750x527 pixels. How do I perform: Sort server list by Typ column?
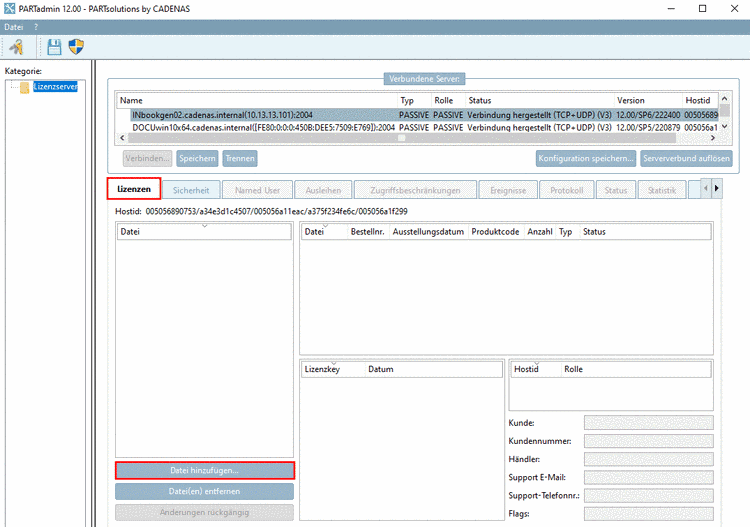click(415, 100)
